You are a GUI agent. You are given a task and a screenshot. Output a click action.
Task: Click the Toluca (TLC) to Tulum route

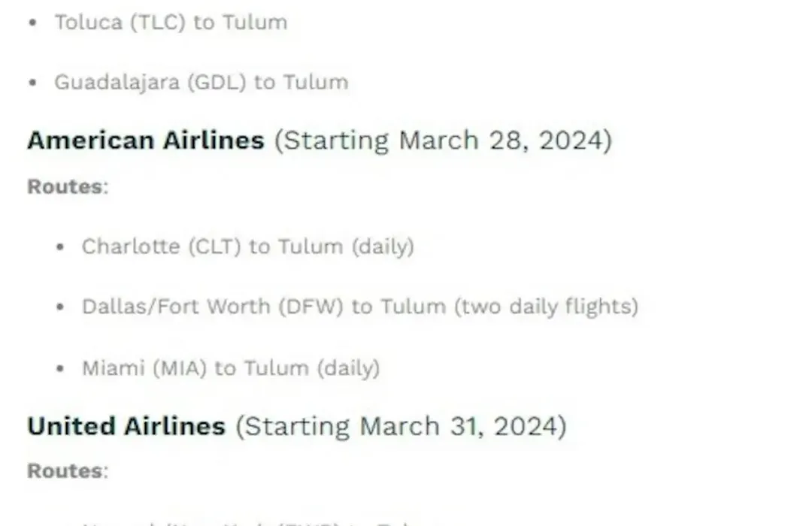pos(171,23)
